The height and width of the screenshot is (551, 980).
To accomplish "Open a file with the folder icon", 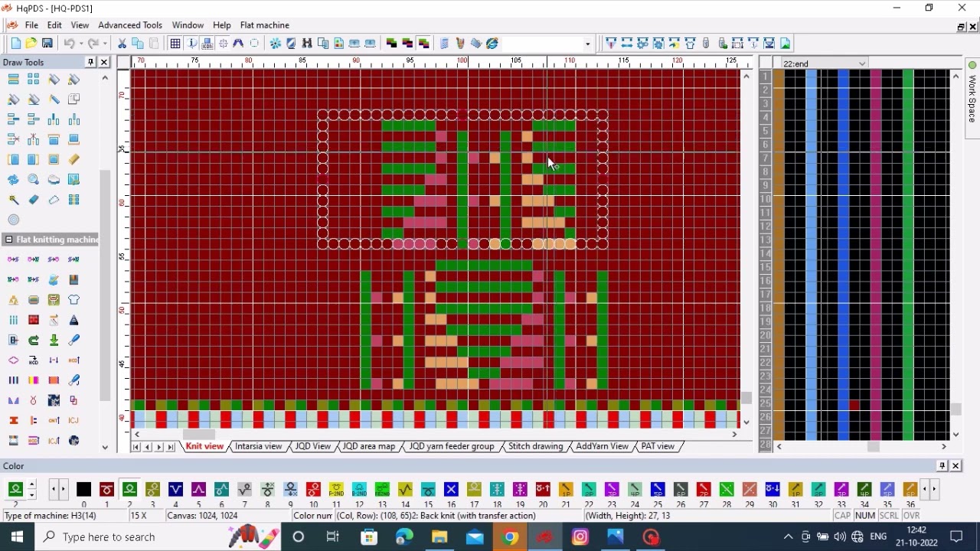I will 31,44.
